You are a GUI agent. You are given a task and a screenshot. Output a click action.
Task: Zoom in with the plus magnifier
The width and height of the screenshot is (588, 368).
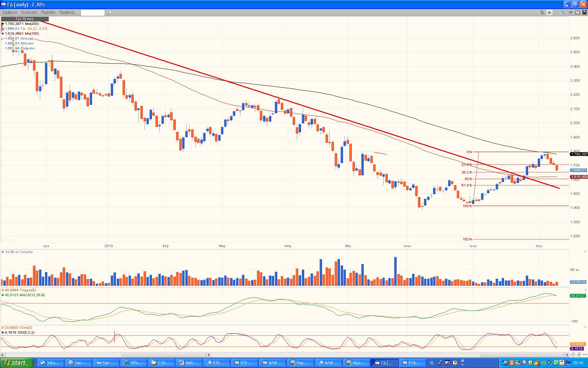(579, 355)
